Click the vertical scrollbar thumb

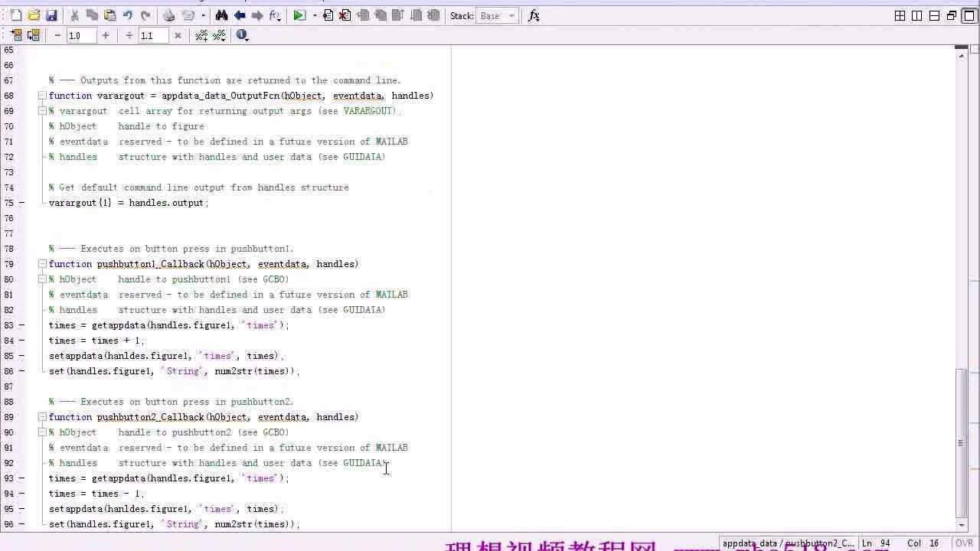[962, 442]
